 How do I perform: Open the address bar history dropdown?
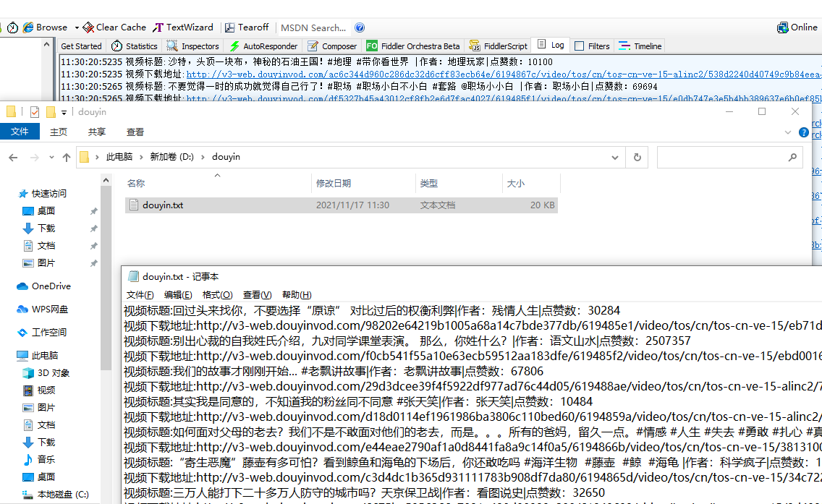(x=615, y=157)
